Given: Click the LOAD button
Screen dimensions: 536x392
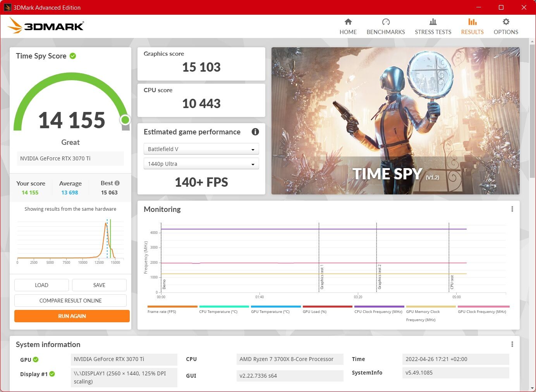Looking at the screenshot, I should pyautogui.click(x=41, y=285).
